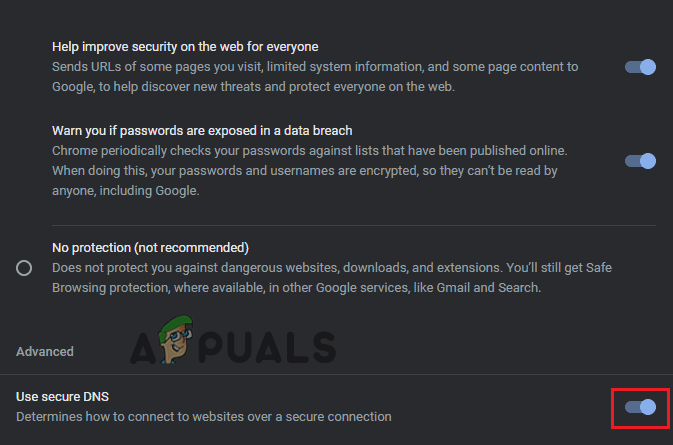Screen dimensions: 673x445
Task: Disable the password data breach warning switch
Action: (x=640, y=161)
